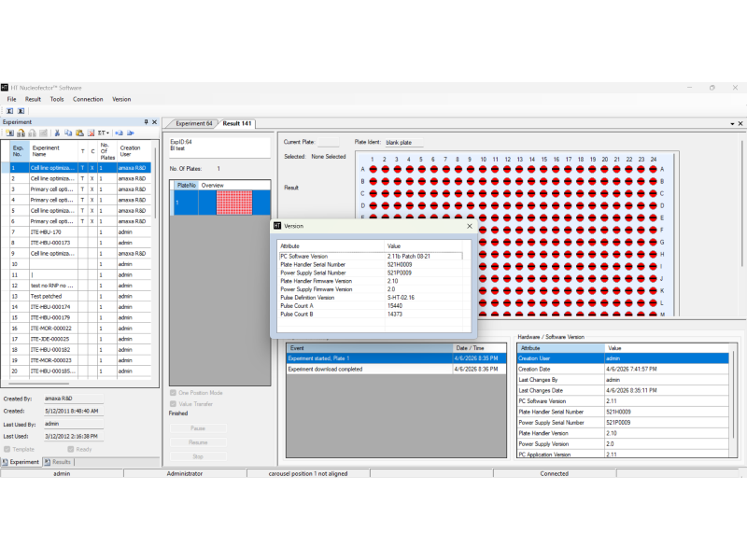Select well A1 in the plate grid
This screenshot has height=560, width=747.
(372, 169)
